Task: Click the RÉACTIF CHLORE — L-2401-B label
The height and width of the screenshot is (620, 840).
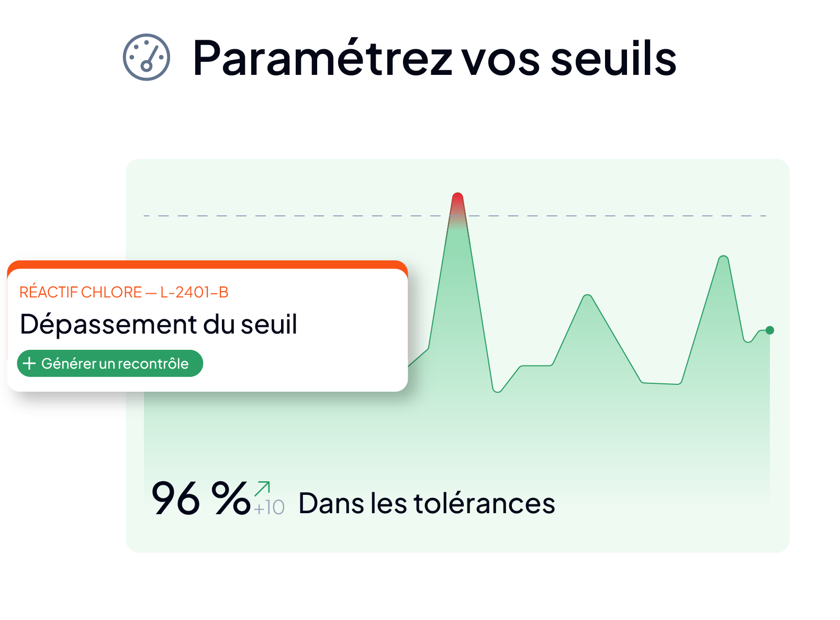Action: coord(124,292)
